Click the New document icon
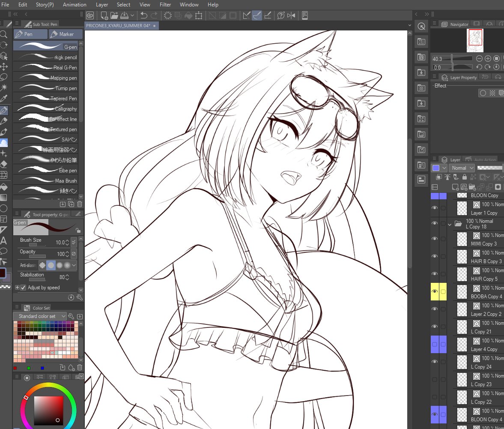This screenshot has width=504, height=429. coord(104,15)
